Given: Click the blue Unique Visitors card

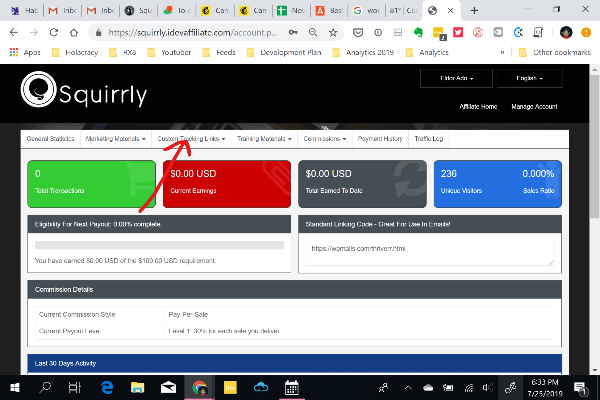Looking at the screenshot, I should (497, 184).
